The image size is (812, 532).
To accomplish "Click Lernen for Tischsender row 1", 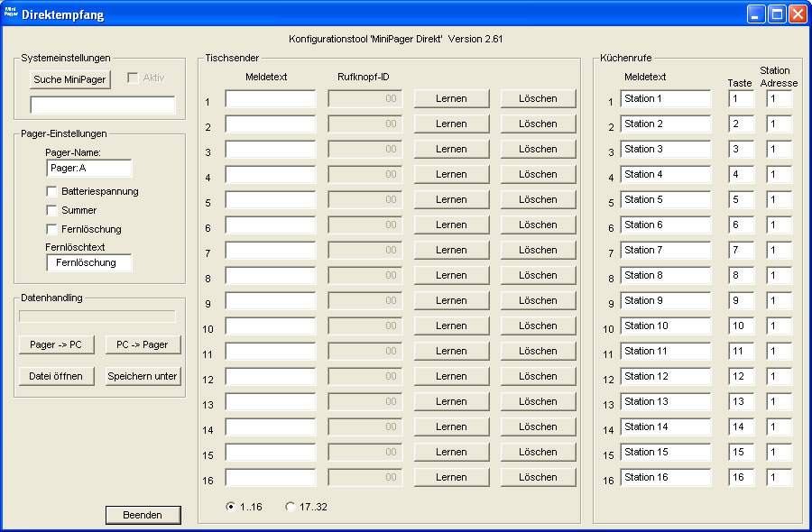I will [451, 97].
